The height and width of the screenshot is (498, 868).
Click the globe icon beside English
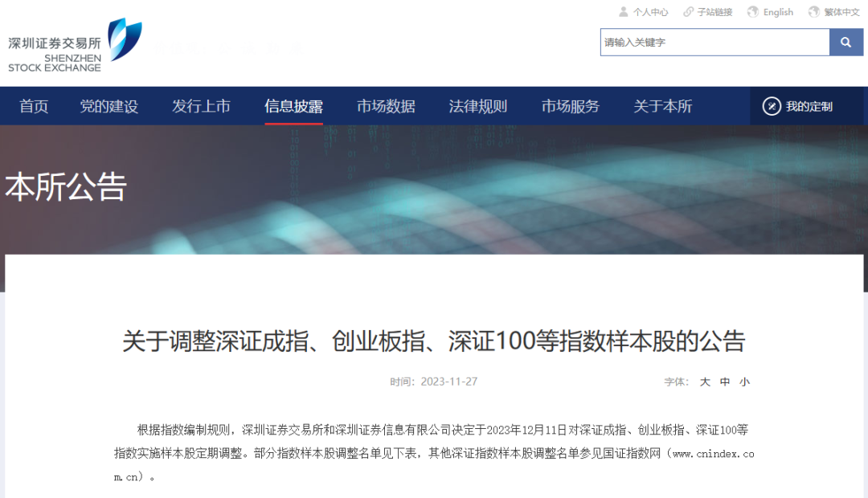pyautogui.click(x=753, y=11)
